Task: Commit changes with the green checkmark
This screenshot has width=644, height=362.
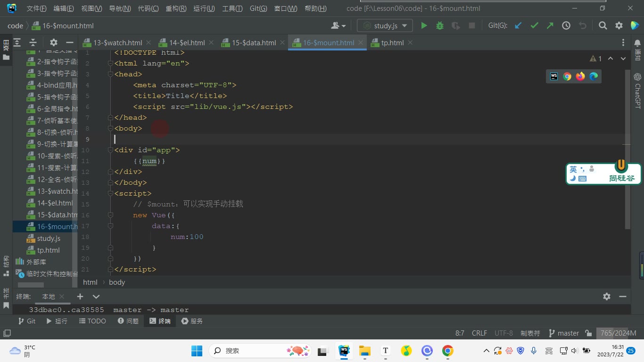Action: [x=534, y=26]
